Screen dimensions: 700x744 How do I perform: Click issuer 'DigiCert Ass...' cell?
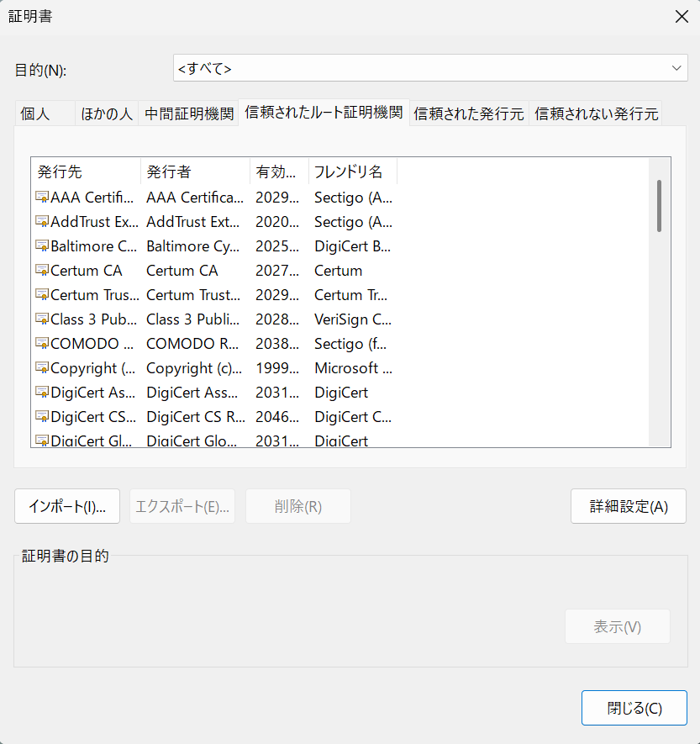192,393
